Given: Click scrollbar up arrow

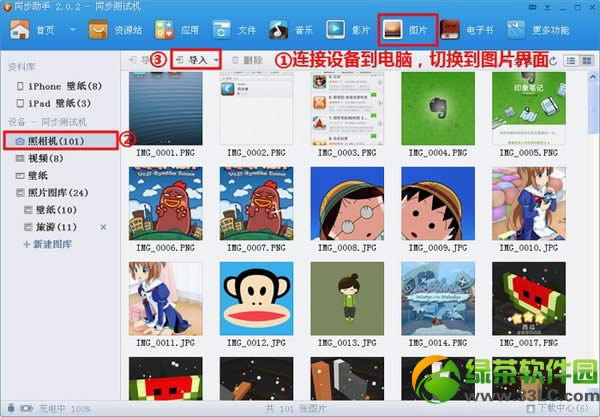Looking at the screenshot, I should pos(593,77).
